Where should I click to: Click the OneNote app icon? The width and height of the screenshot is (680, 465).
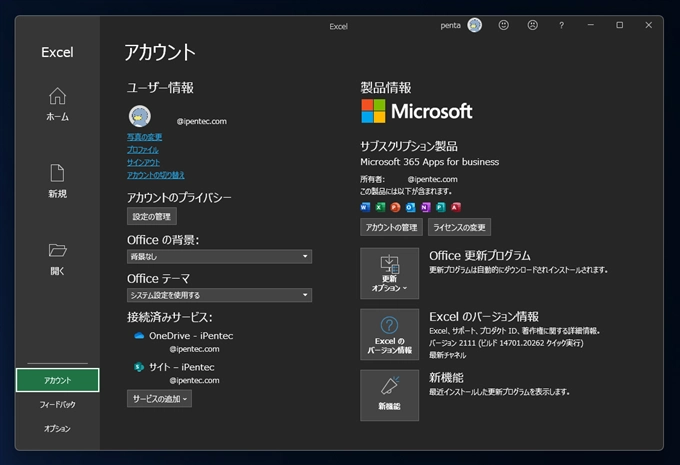coord(425,207)
